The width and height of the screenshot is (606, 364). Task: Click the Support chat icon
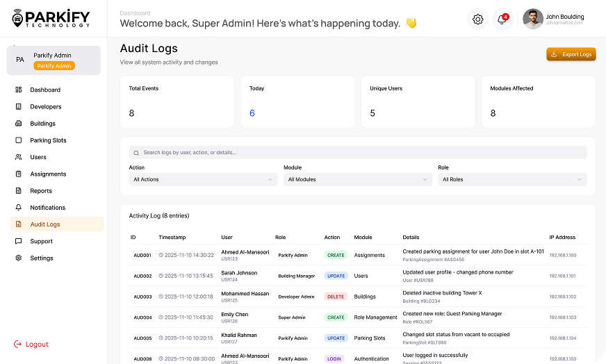point(18,241)
